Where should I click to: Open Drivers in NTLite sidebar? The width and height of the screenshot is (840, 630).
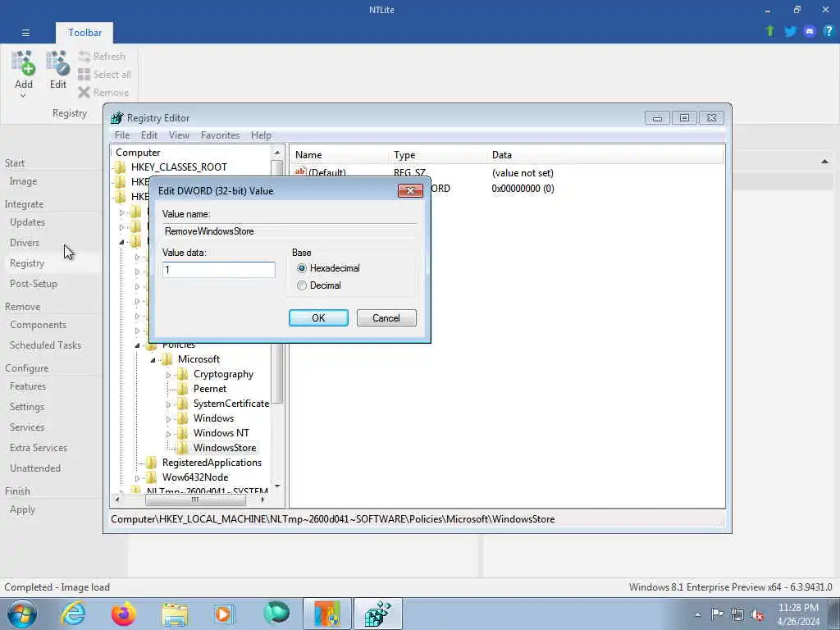25,243
